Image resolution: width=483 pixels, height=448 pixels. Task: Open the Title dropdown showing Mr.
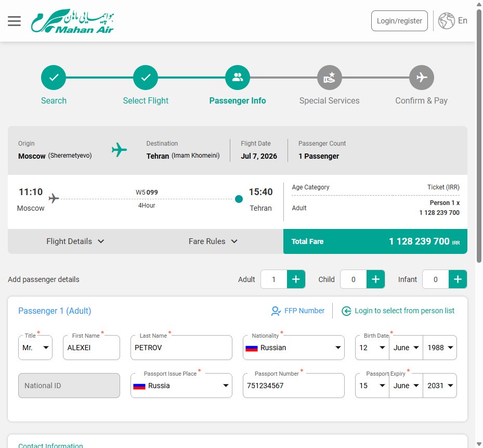pyautogui.click(x=35, y=348)
